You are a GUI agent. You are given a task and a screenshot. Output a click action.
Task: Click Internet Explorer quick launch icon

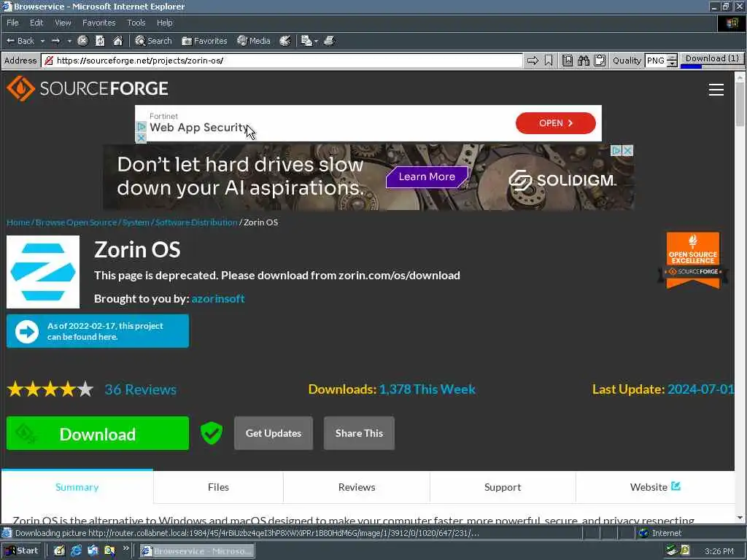tap(76, 551)
